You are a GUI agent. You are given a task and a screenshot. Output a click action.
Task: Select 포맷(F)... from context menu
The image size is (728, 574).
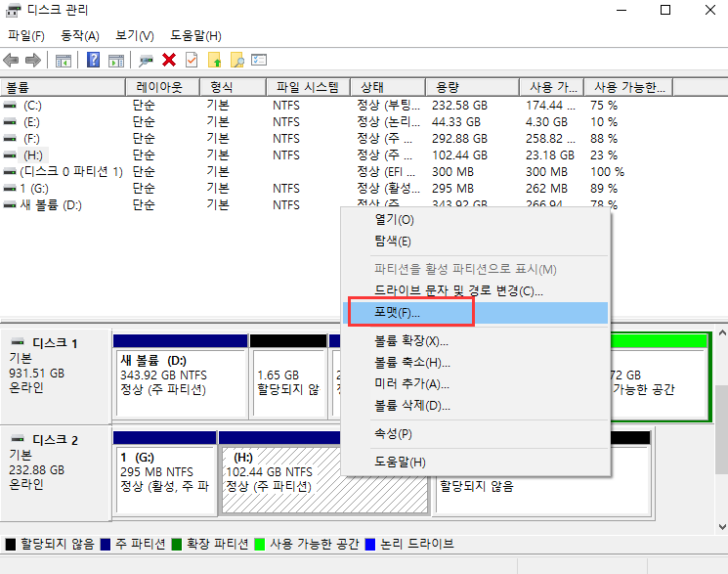click(476, 313)
